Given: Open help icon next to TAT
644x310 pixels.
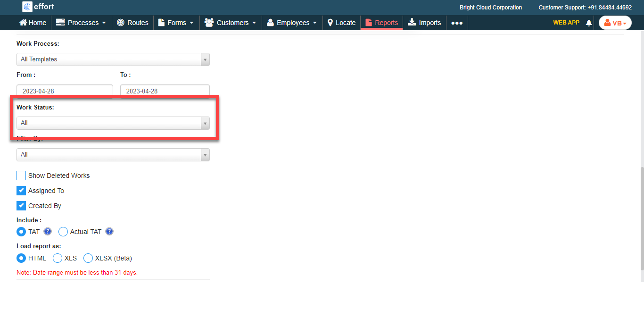Looking at the screenshot, I should pyautogui.click(x=47, y=232).
